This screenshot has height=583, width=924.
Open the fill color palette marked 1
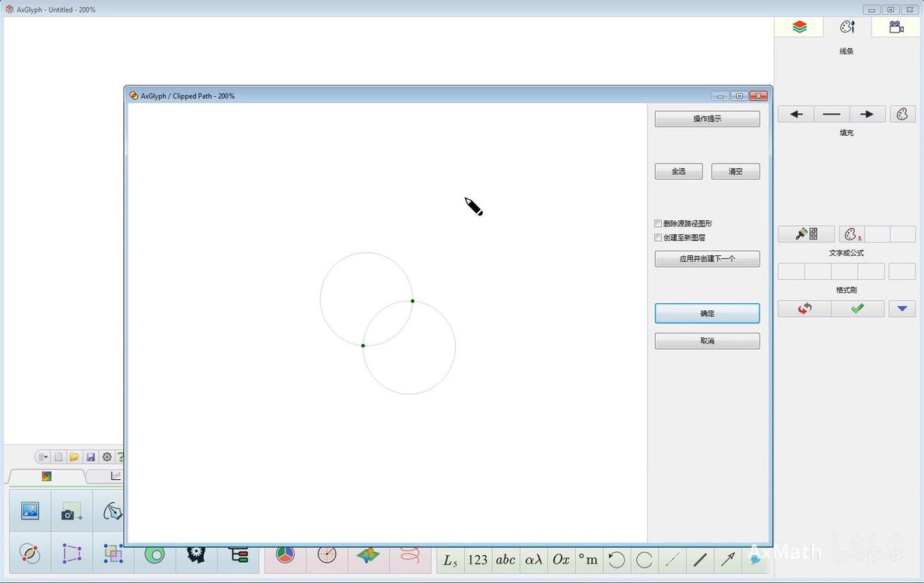[851, 234]
